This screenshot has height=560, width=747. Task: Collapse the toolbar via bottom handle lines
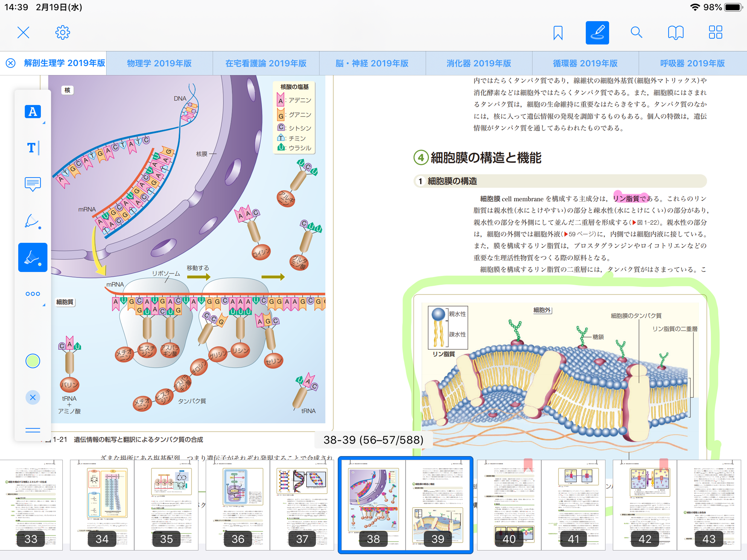click(x=33, y=430)
